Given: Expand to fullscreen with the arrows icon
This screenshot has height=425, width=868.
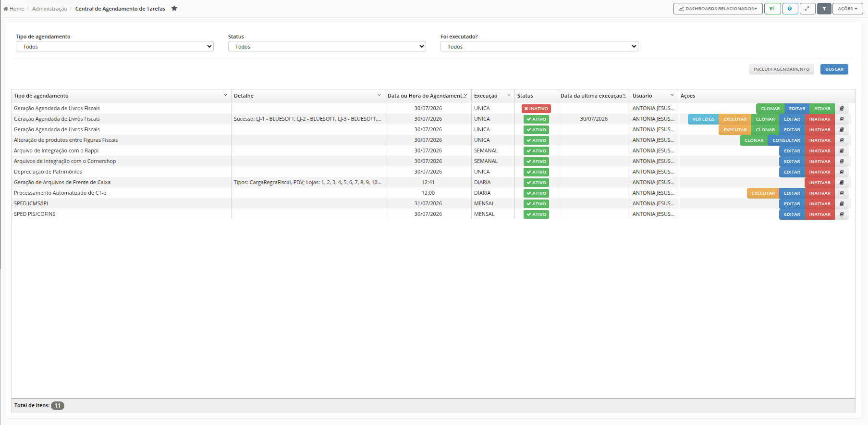Looking at the screenshot, I should pos(807,9).
